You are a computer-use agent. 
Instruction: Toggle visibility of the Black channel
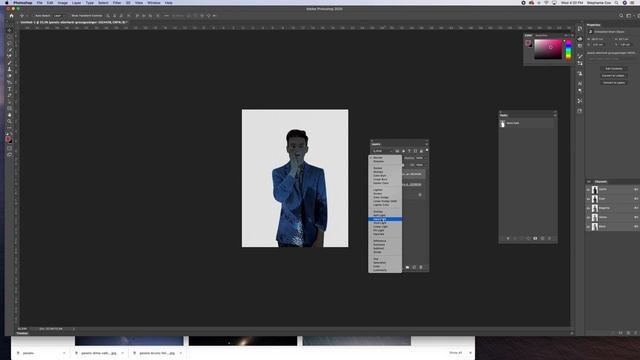point(588,227)
